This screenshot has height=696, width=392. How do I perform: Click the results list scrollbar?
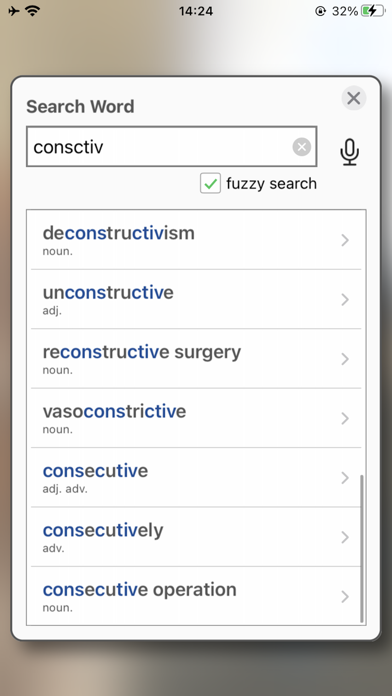click(362, 548)
